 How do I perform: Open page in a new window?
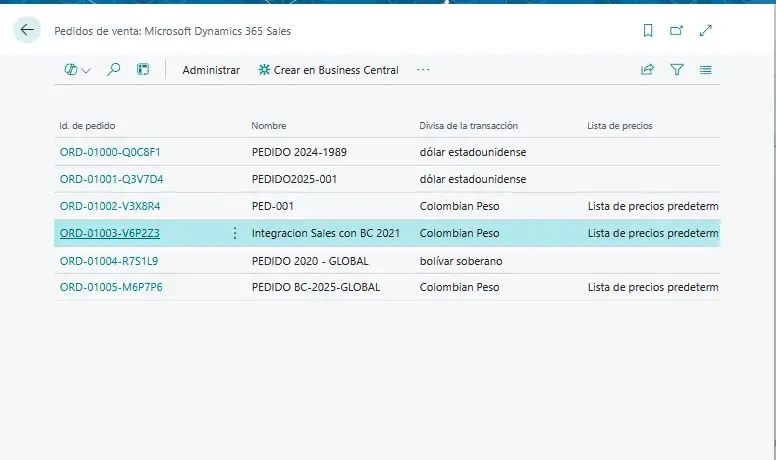(677, 31)
